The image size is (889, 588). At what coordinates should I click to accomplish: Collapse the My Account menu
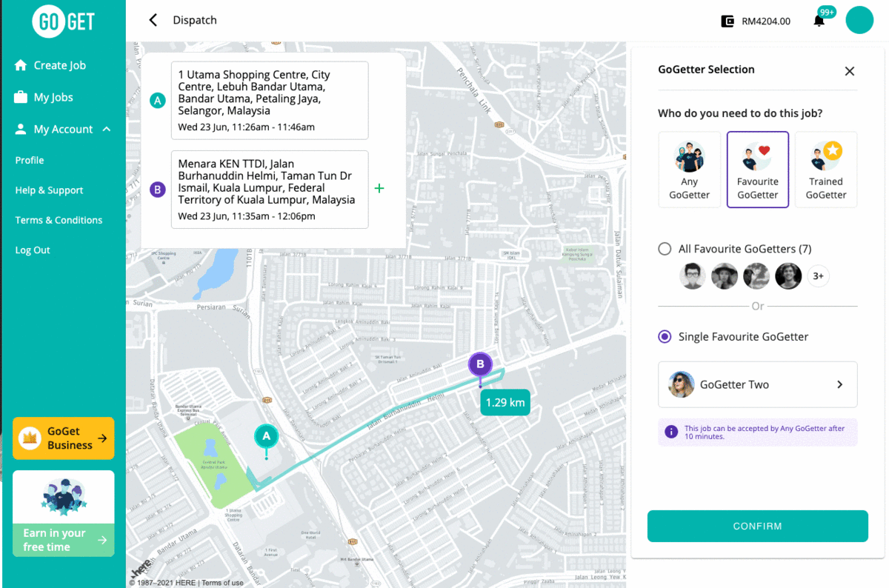(107, 129)
